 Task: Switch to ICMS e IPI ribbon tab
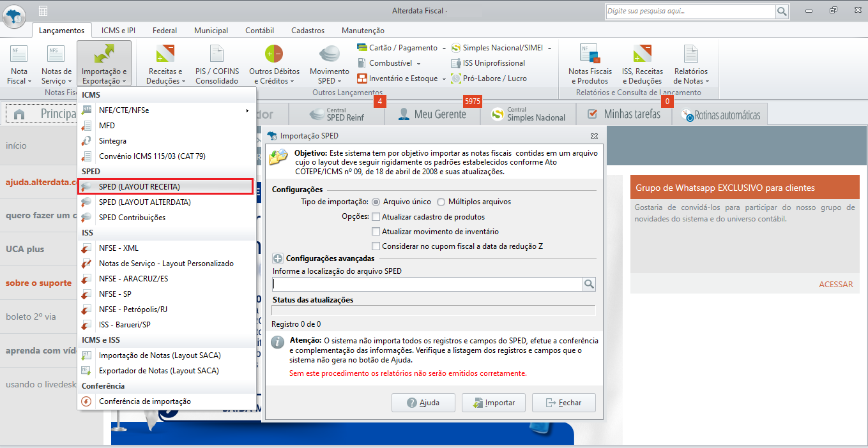coord(118,30)
